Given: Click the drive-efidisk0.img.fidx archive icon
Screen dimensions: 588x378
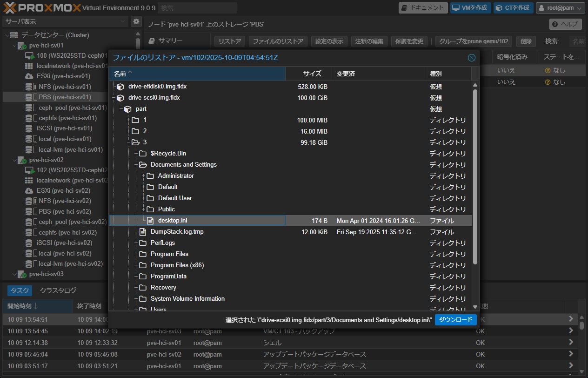Looking at the screenshot, I should pos(120,87).
